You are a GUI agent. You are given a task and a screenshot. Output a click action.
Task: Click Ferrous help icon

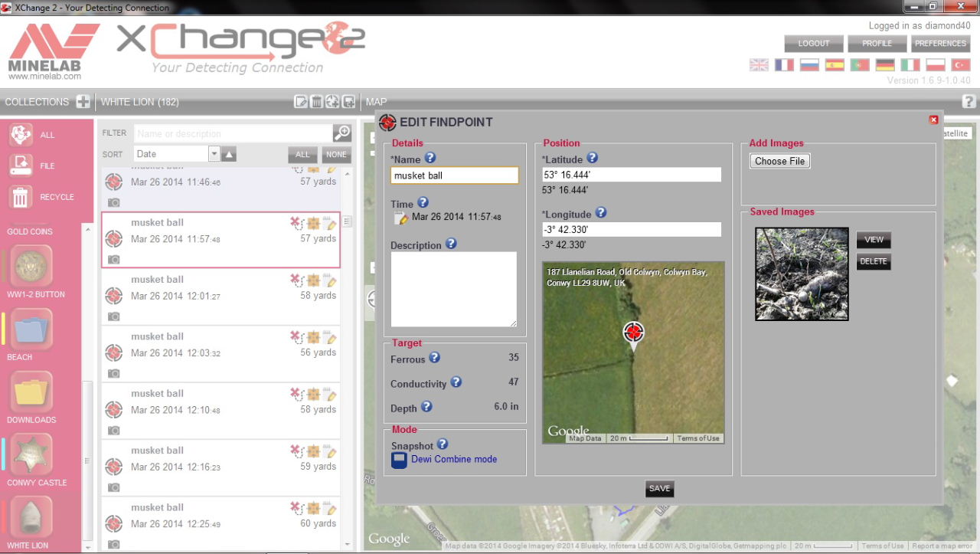tap(434, 358)
